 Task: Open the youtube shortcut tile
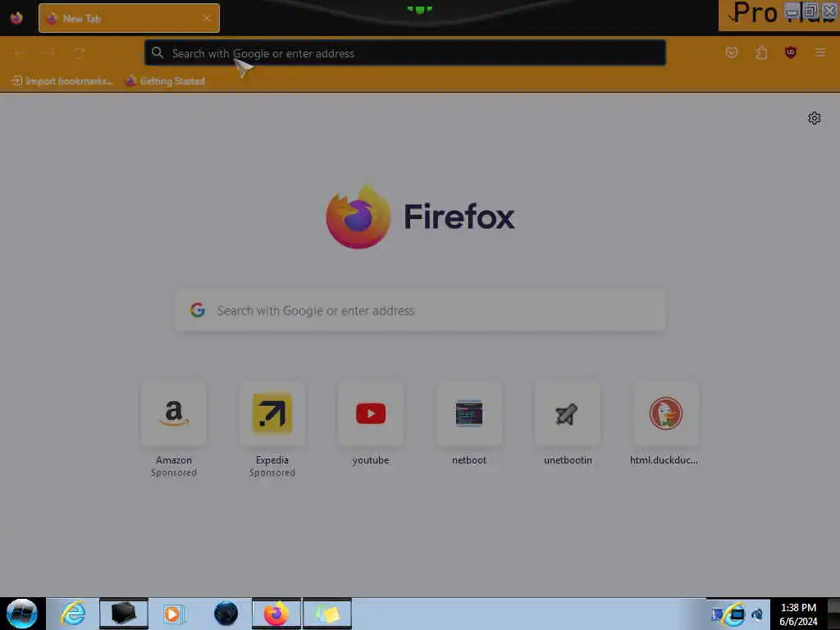click(371, 413)
